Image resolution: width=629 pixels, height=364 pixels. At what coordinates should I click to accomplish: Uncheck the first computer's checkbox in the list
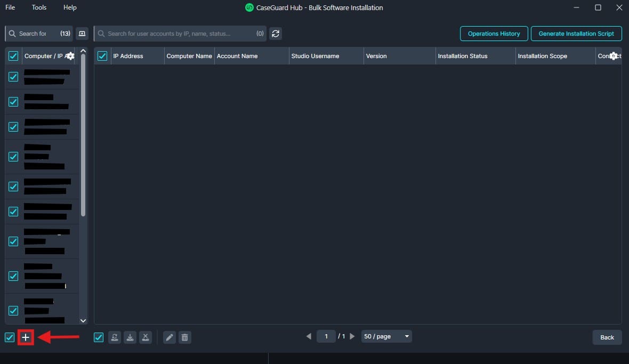pos(13,77)
